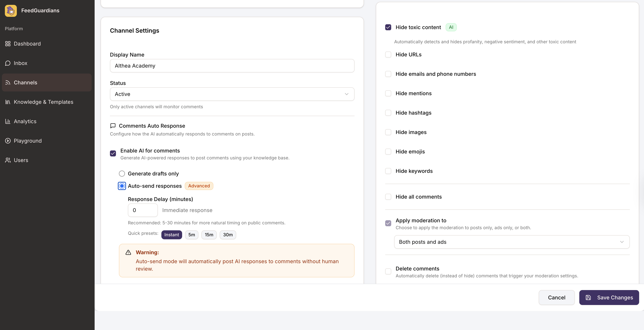Click the Save Changes button

pos(609,298)
